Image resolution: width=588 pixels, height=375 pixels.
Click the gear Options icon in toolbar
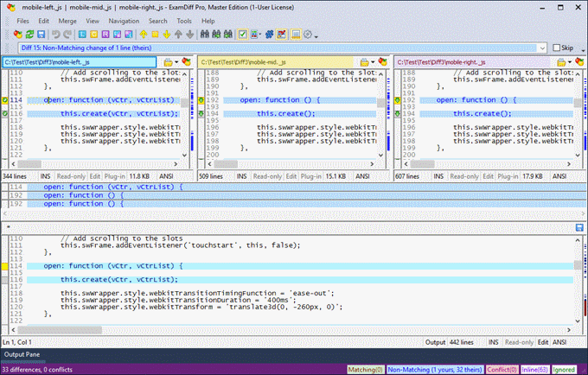point(308,35)
